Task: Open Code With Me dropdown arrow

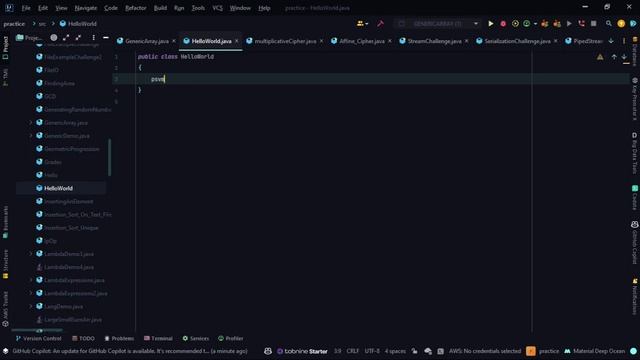Action: pyautogui.click(x=367, y=24)
